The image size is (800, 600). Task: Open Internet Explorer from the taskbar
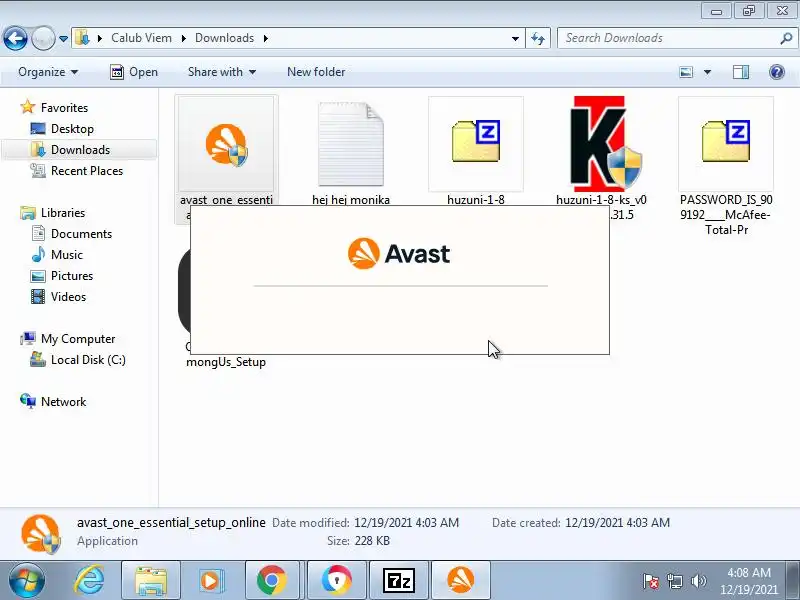point(89,581)
